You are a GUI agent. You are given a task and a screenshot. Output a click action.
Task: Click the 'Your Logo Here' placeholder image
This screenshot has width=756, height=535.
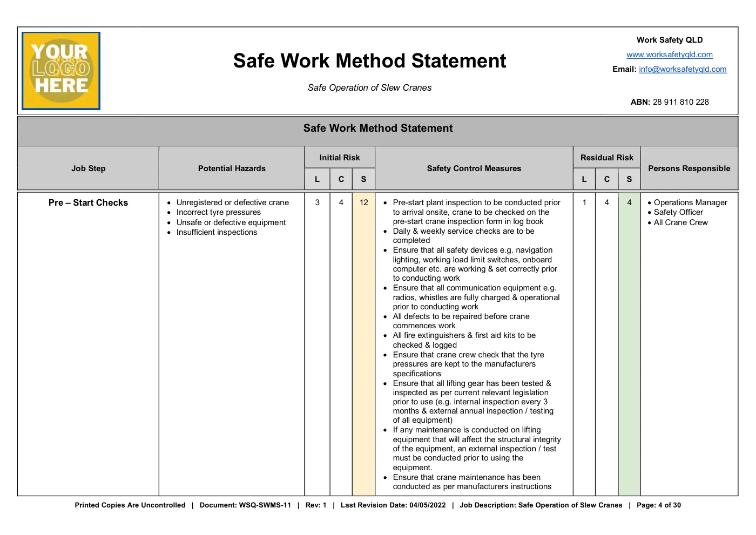[61, 71]
